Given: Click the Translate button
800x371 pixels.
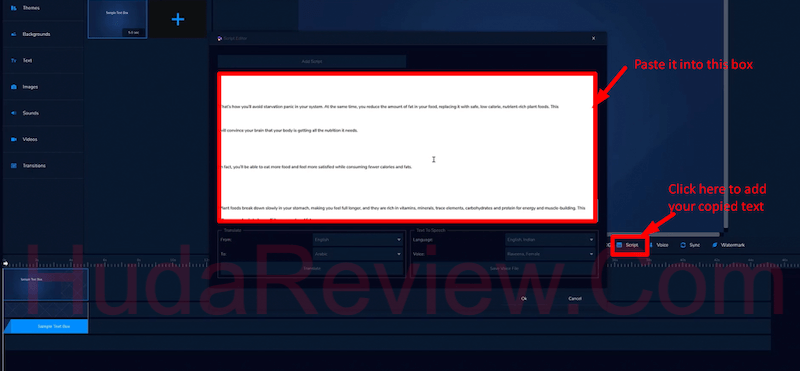Looking at the screenshot, I should (312, 268).
